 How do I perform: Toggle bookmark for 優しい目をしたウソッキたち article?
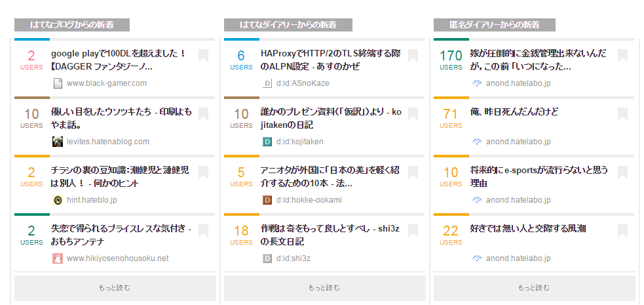(203, 114)
